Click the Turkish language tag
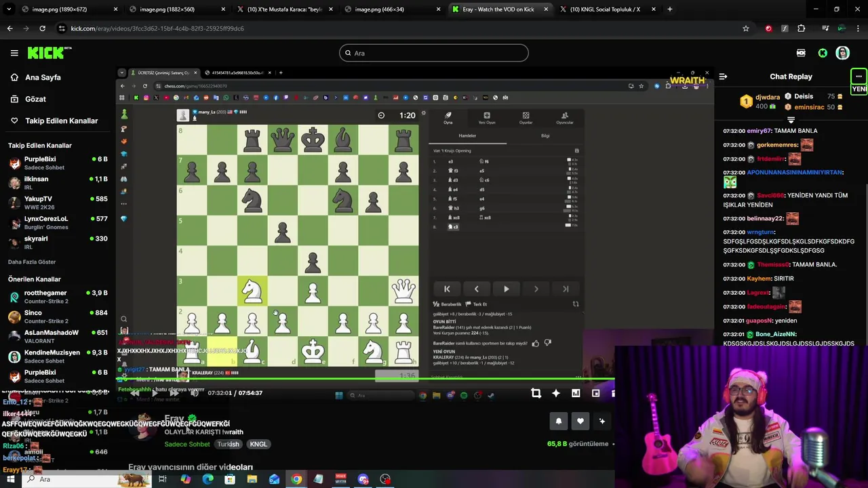 click(x=228, y=444)
